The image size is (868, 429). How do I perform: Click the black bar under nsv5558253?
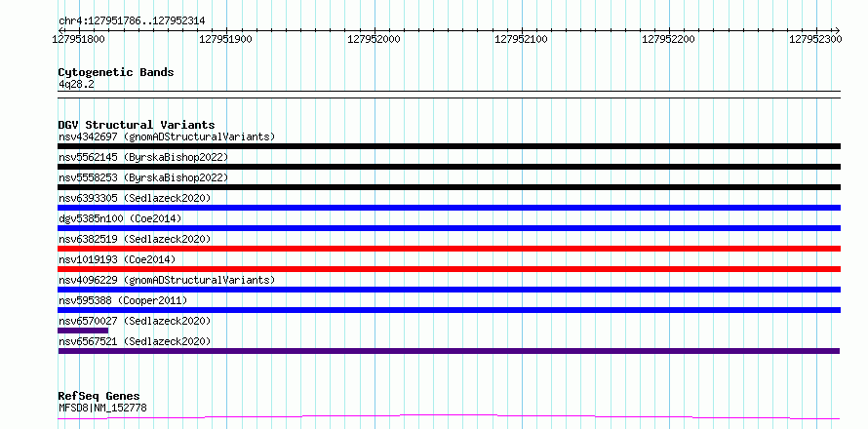(449, 187)
